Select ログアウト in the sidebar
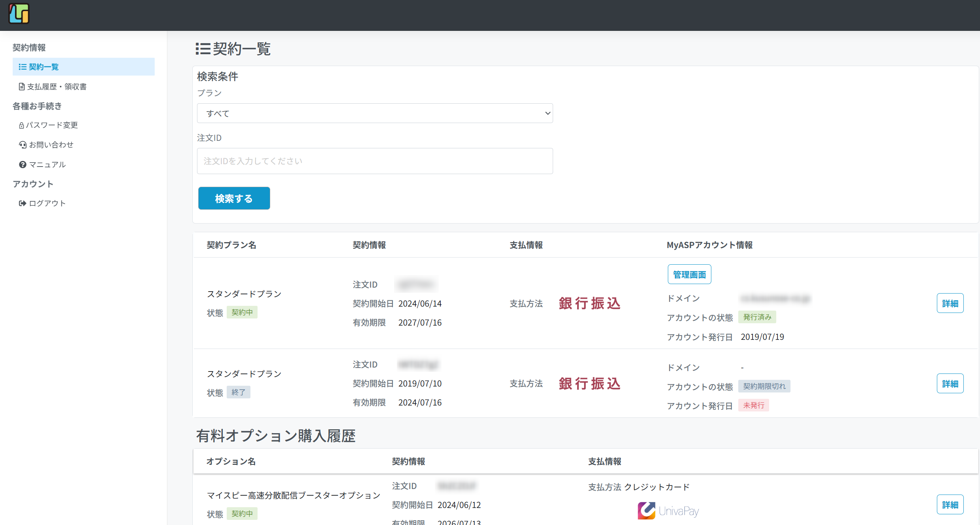 coord(42,203)
